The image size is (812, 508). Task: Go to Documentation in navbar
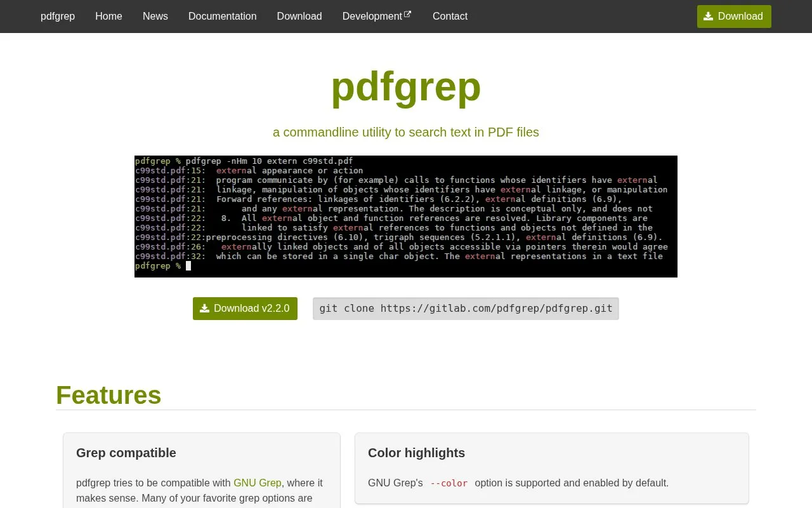[223, 16]
